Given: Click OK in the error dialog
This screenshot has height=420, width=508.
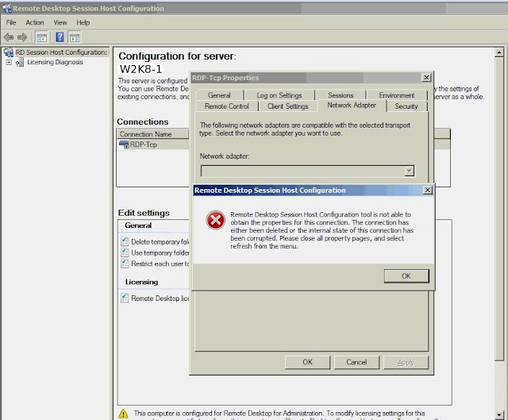Looking at the screenshot, I should coord(406,276).
